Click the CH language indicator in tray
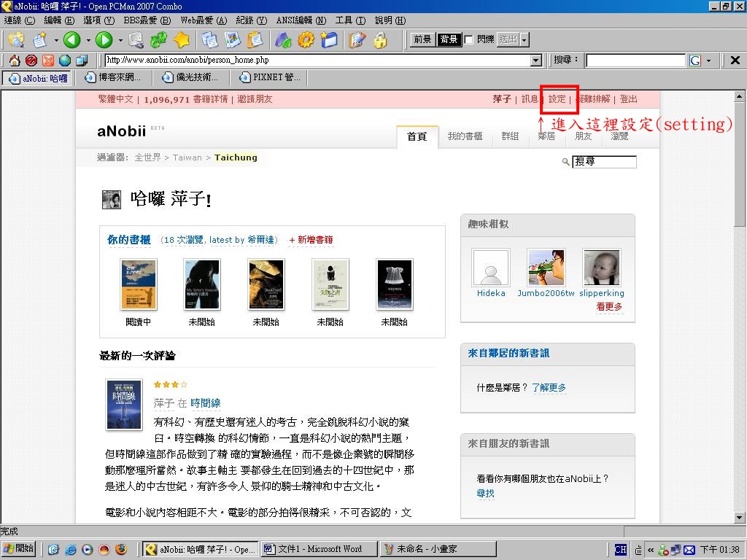Viewport: 747px width, 560px height. click(x=620, y=550)
